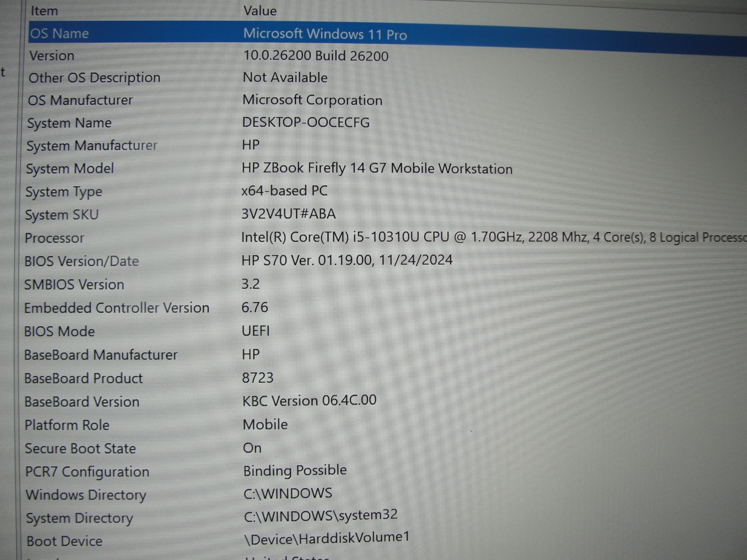Image resolution: width=747 pixels, height=560 pixels.
Task: Click 3V2V4UT#ABA value
Action: [x=289, y=214]
